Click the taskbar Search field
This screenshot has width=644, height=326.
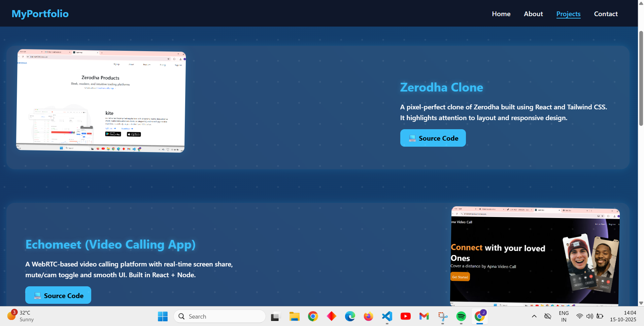coord(219,316)
